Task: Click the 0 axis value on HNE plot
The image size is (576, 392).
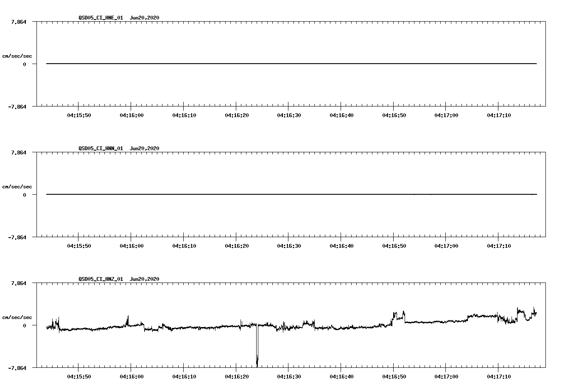Action: [25, 64]
